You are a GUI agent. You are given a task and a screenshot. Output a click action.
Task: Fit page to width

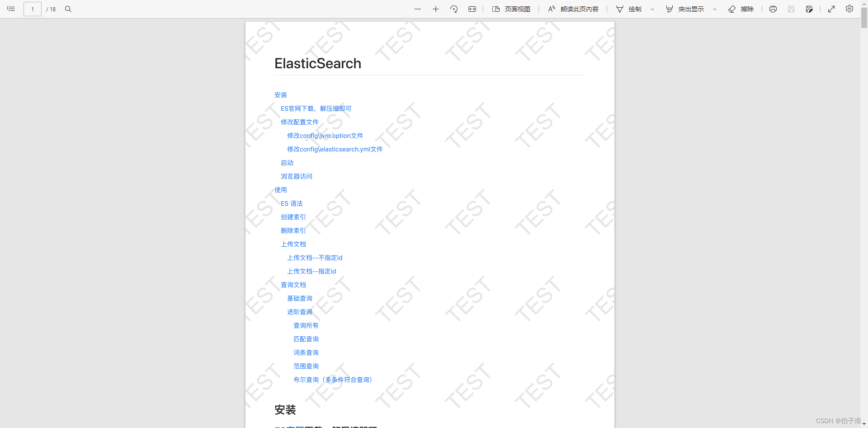click(x=472, y=9)
